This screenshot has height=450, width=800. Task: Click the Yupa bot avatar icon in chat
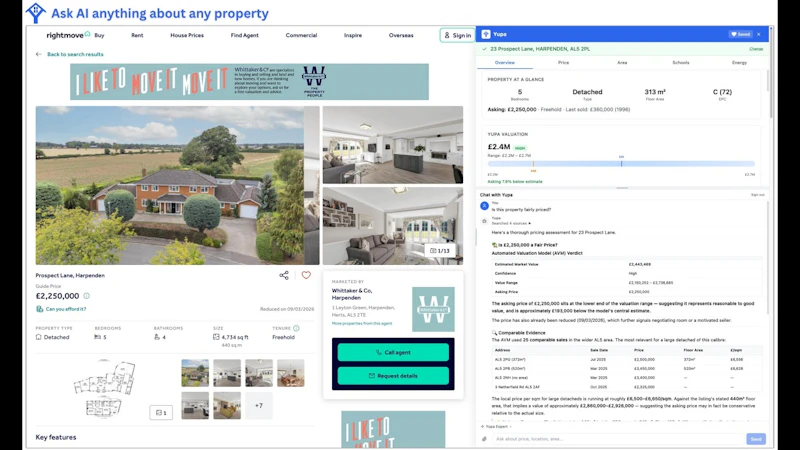click(x=484, y=221)
